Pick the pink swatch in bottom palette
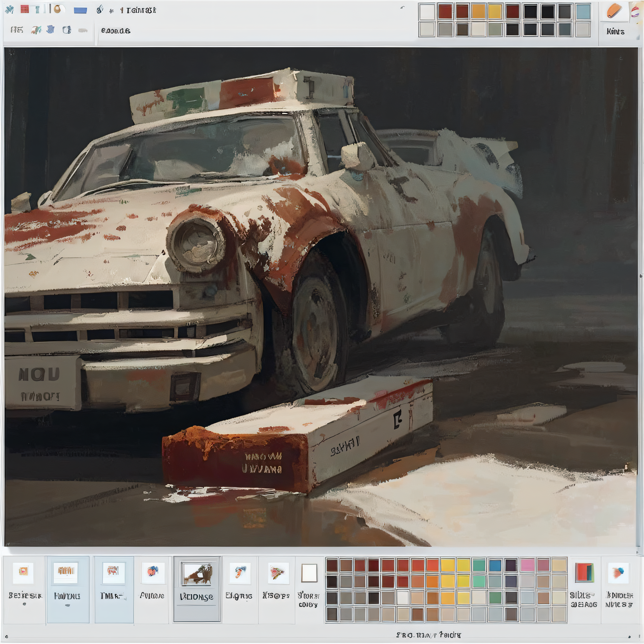 pyautogui.click(x=527, y=565)
